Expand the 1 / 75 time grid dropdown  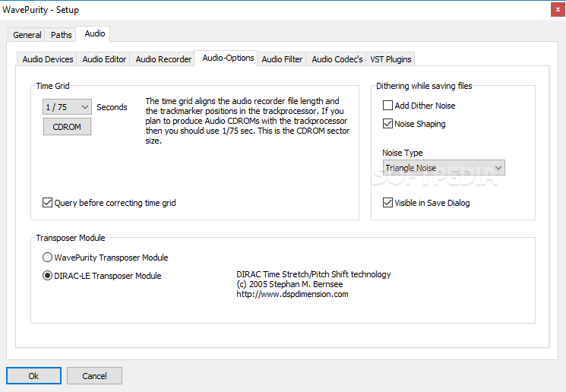[67, 107]
